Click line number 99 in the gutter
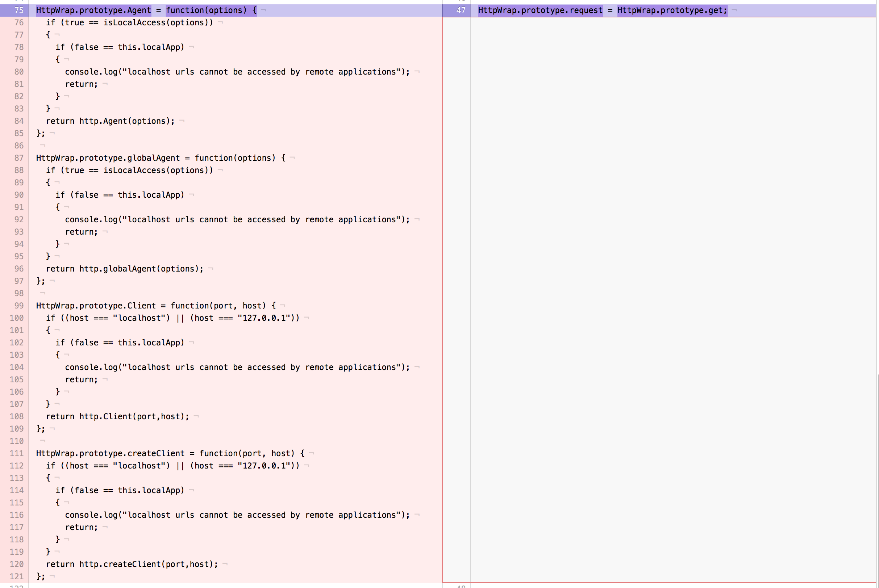Image resolution: width=879 pixels, height=588 pixels. [19, 306]
